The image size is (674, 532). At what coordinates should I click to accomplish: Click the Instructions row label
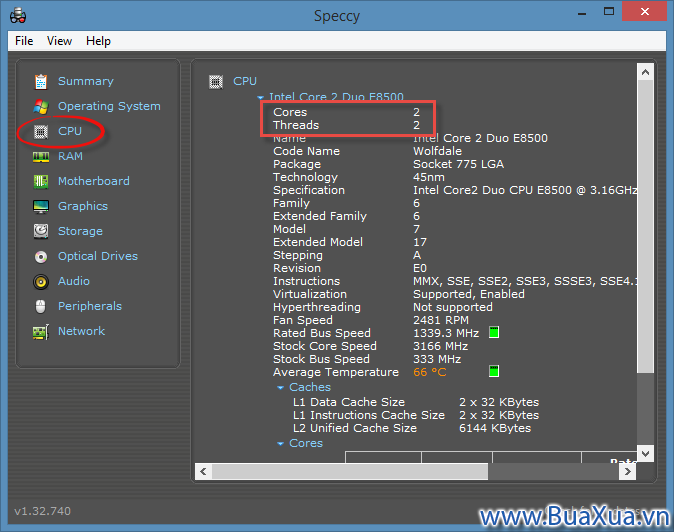[306, 281]
